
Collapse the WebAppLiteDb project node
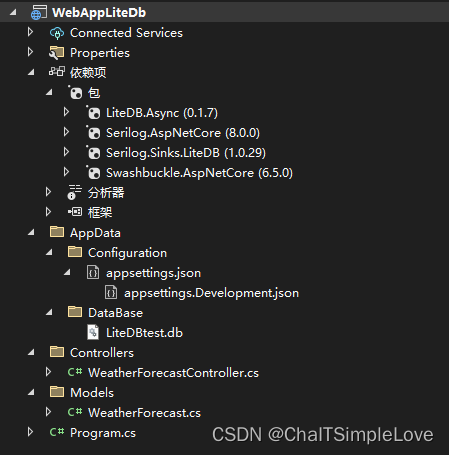pyautogui.click(x=13, y=13)
